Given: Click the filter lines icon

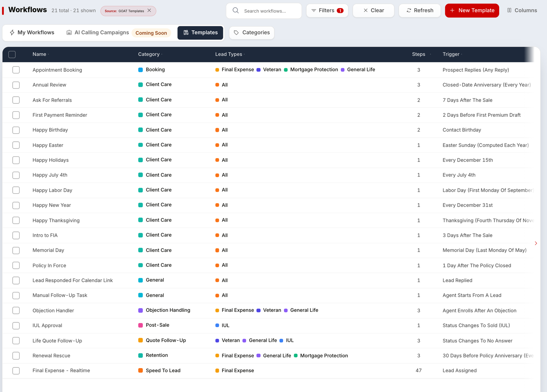Looking at the screenshot, I should 313,11.
